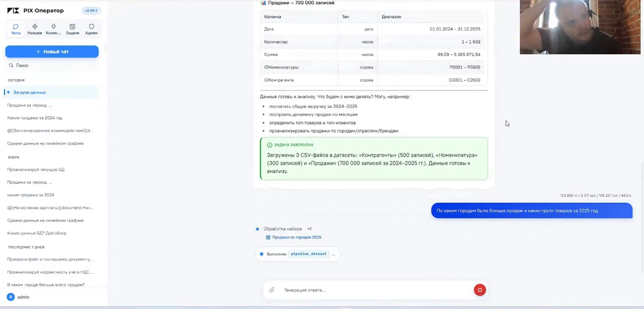Screen dimensions: 644x309
Task: Expand the Обработка набора step
Action: point(282,229)
